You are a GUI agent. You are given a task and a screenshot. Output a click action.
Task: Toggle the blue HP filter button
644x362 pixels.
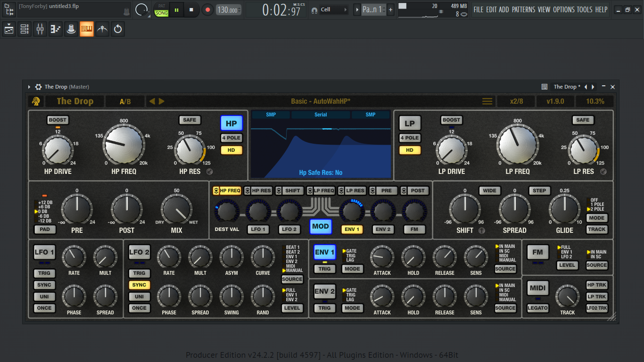pyautogui.click(x=231, y=124)
